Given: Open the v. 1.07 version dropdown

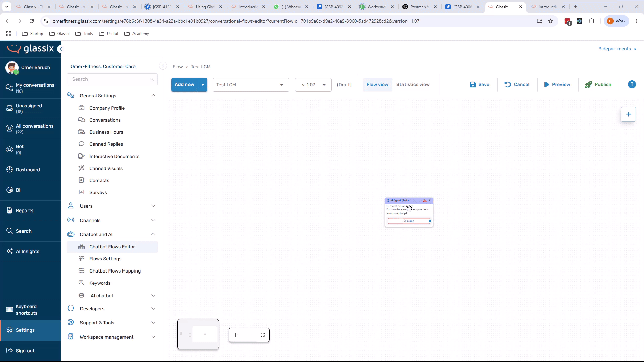Looking at the screenshot, I should (x=313, y=85).
